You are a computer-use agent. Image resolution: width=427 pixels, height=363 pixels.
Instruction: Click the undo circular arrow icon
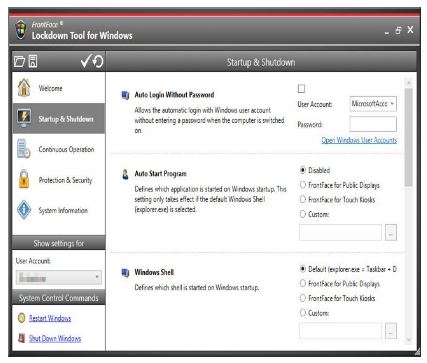point(98,61)
